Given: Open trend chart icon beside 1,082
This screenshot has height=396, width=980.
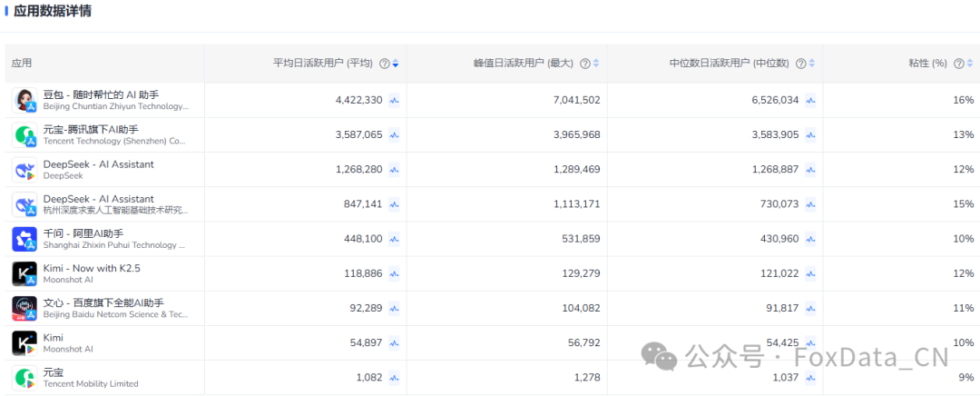Looking at the screenshot, I should click(394, 377).
